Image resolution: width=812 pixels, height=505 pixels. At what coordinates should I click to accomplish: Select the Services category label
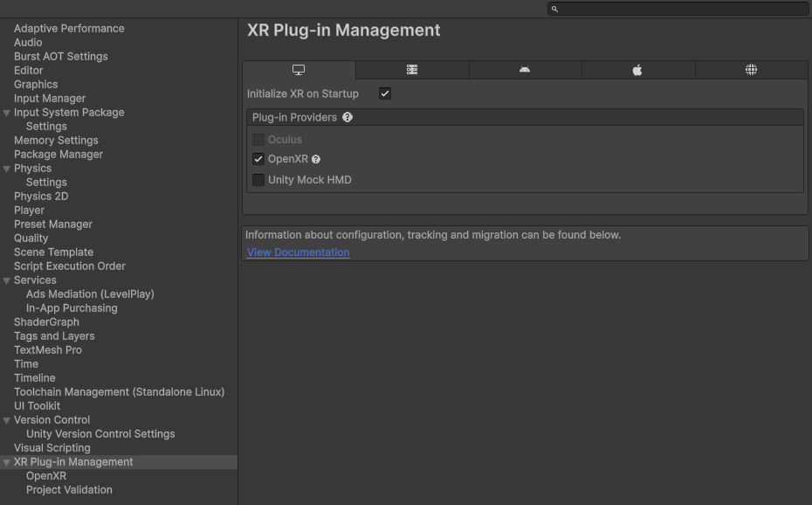35,280
